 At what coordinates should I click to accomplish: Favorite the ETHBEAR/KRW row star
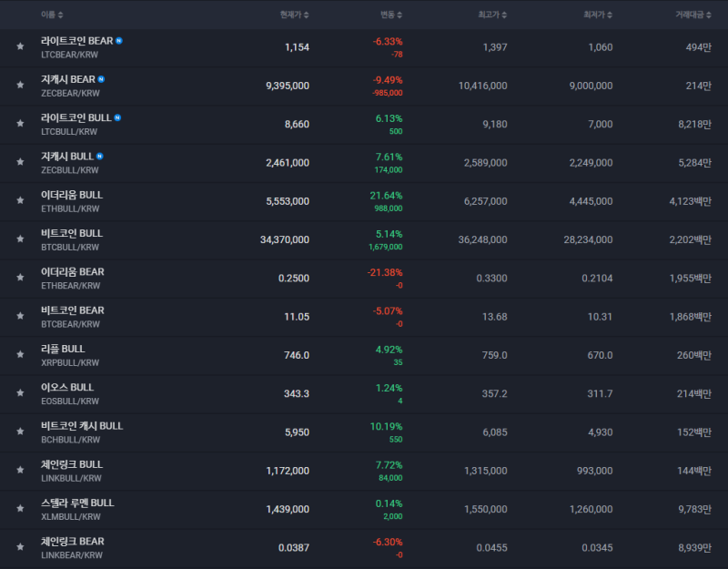point(20,278)
